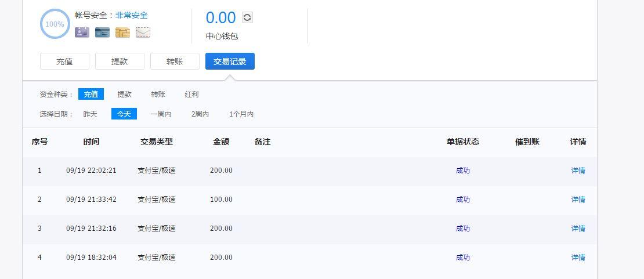Click the 非常安全 security level link
This screenshot has height=279, width=644.
132,15
